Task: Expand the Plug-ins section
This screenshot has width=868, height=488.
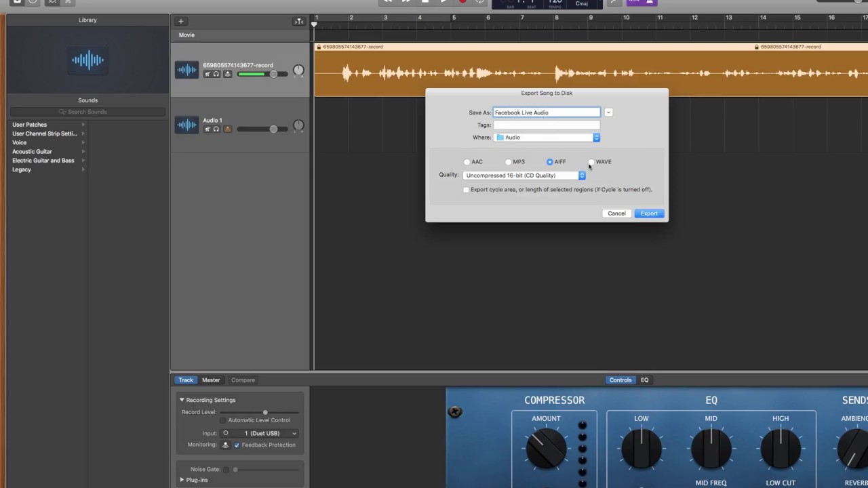Action: (182, 480)
